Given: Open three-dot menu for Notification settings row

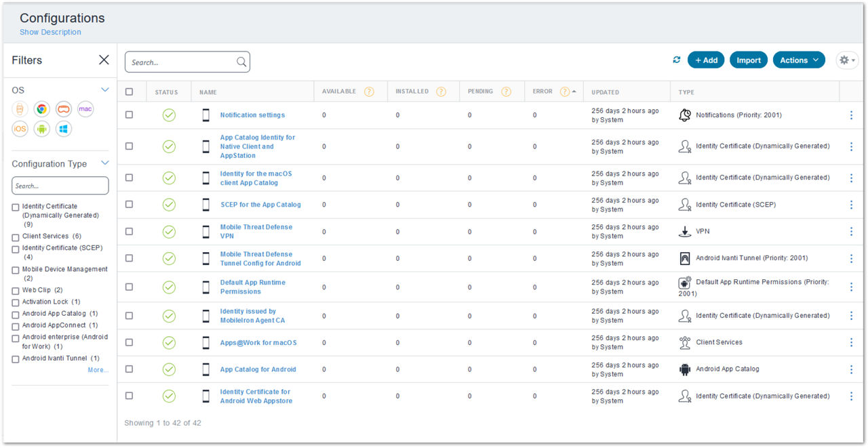Looking at the screenshot, I should 851,115.
